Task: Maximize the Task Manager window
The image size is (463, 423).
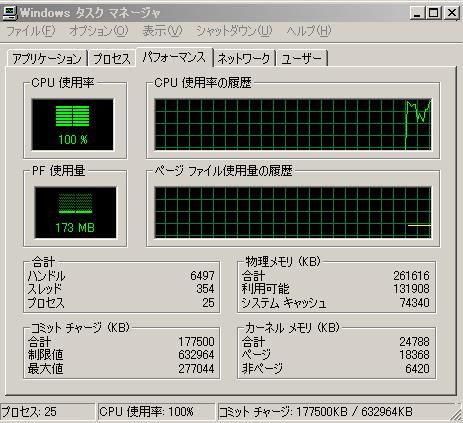Action: pyautogui.click(x=433, y=13)
